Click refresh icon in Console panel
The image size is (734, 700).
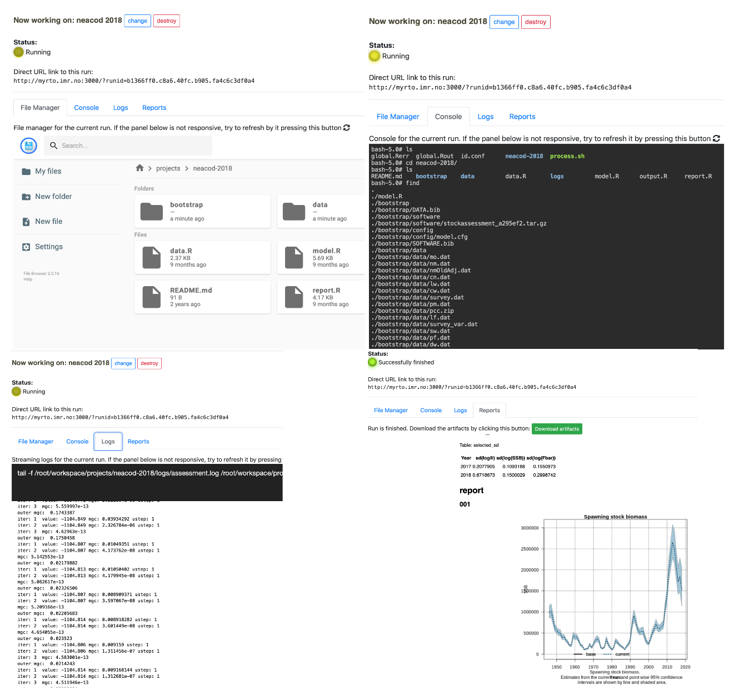point(716,138)
